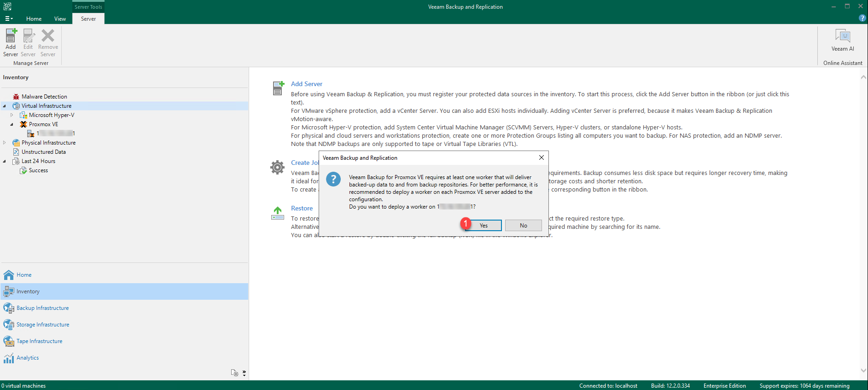868x390 pixels.
Task: Collapse the Virtual Infrastructure node
Action: 5,106
